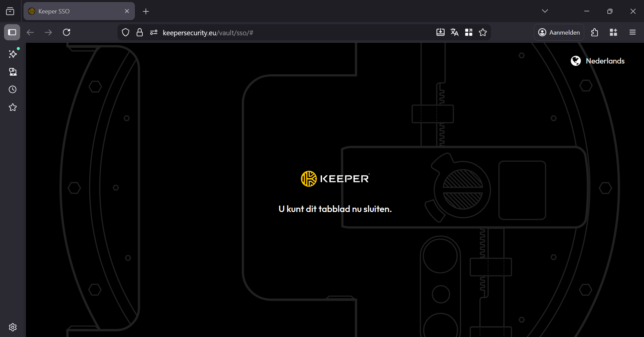
Task: Open the hamburger application menu
Action: coord(633,32)
